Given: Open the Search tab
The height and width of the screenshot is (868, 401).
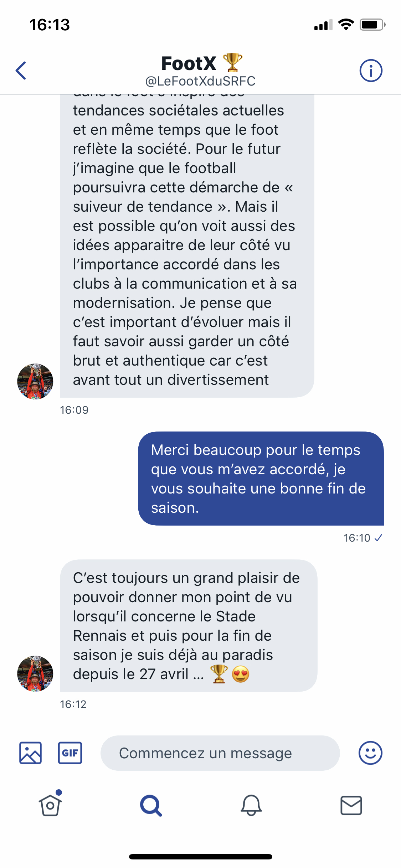Looking at the screenshot, I should pyautogui.click(x=151, y=805).
